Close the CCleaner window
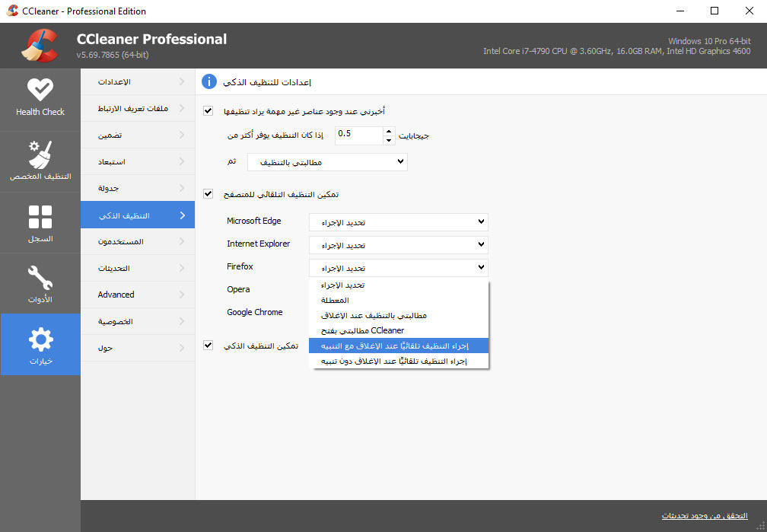 coord(749,11)
